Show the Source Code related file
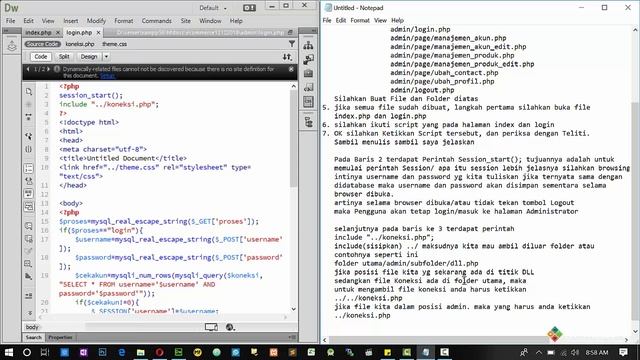The height and width of the screenshot is (360, 640). point(42,44)
